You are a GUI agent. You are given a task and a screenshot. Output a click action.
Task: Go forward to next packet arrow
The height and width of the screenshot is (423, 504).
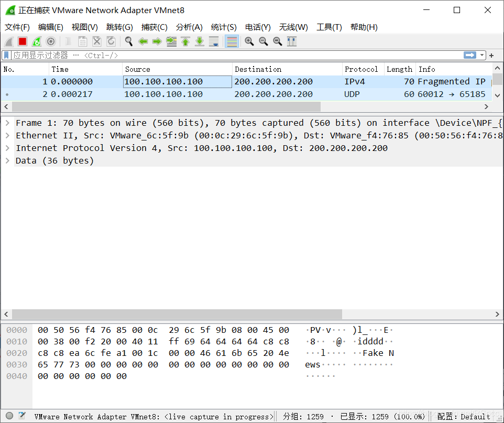pyautogui.click(x=157, y=41)
